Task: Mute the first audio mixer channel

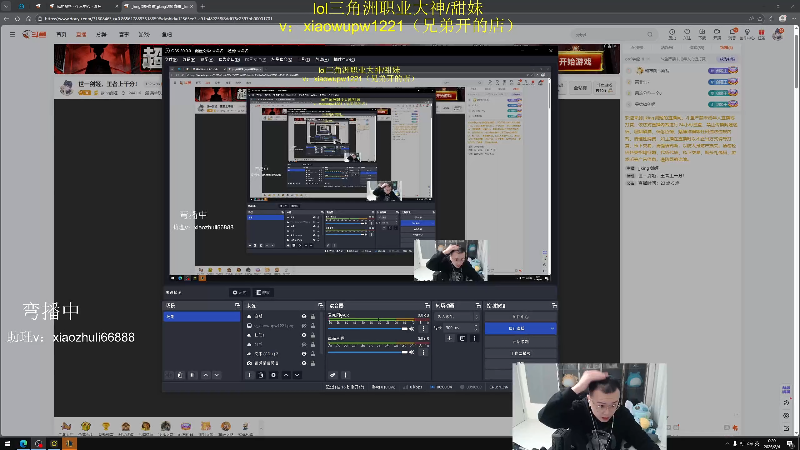Action: pos(412,329)
